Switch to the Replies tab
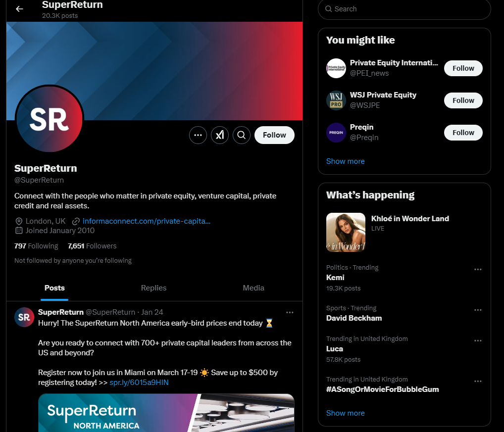 (x=153, y=288)
